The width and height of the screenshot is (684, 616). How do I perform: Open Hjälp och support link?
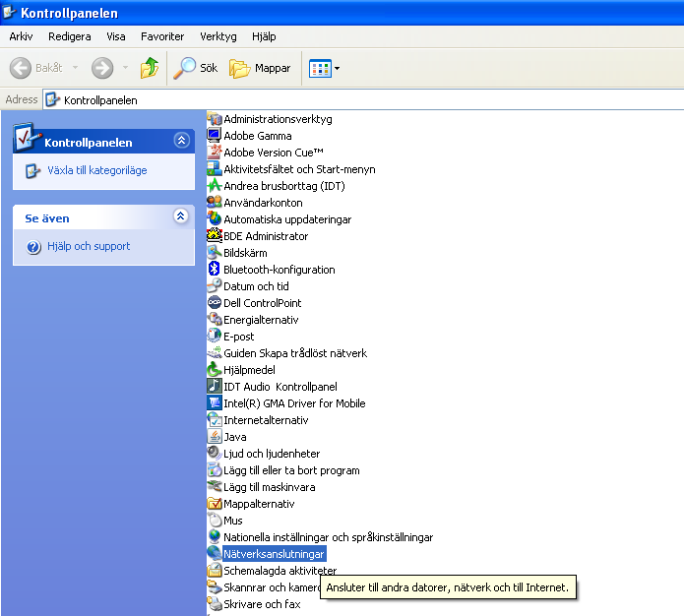89,246
